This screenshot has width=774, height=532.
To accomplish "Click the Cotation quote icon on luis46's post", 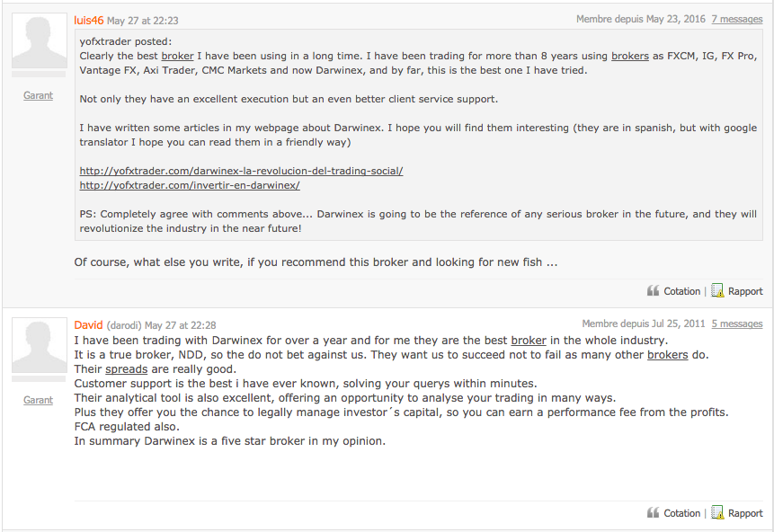I will click(653, 291).
